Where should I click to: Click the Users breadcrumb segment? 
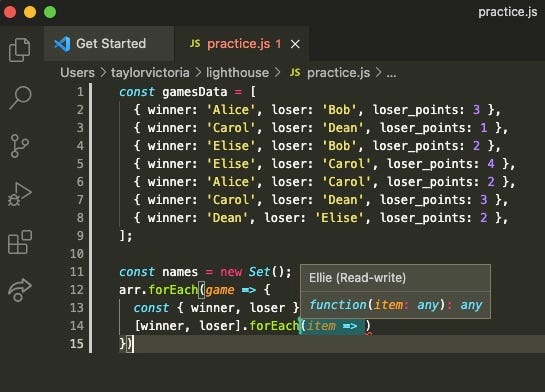pos(77,73)
